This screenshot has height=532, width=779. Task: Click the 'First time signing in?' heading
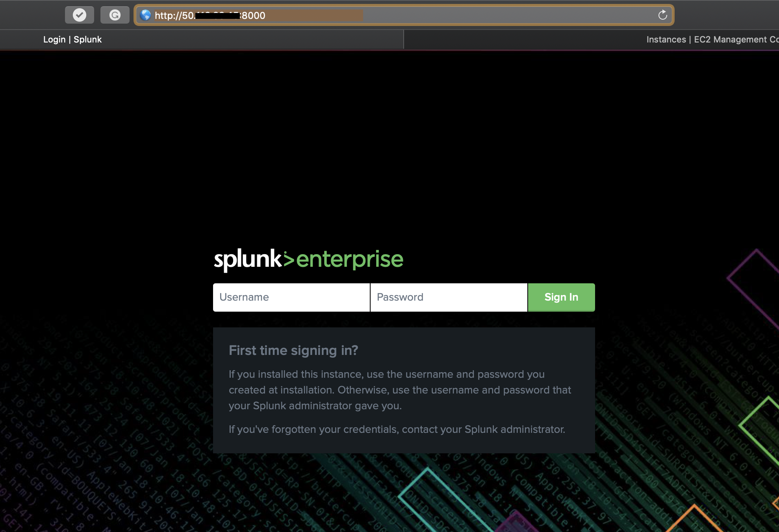pyautogui.click(x=293, y=350)
